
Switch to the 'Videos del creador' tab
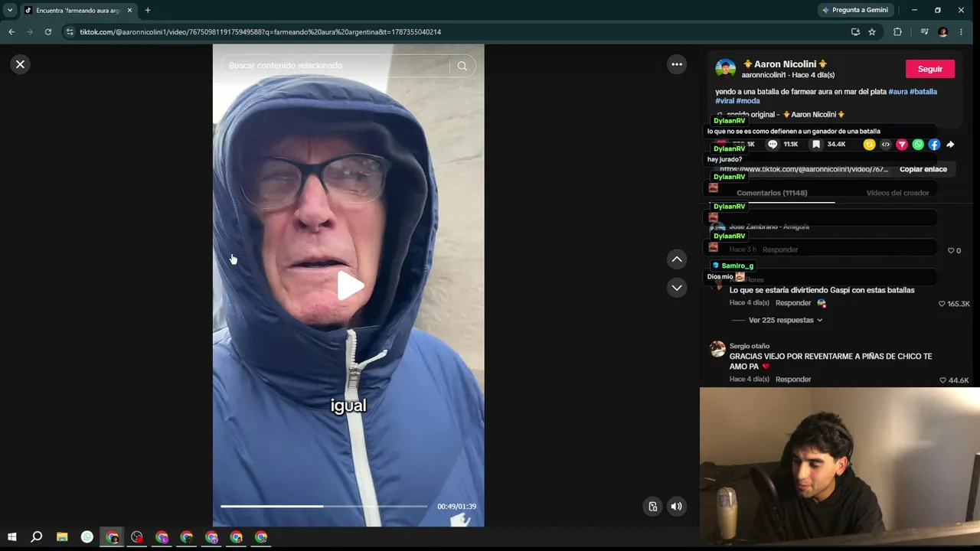897,193
